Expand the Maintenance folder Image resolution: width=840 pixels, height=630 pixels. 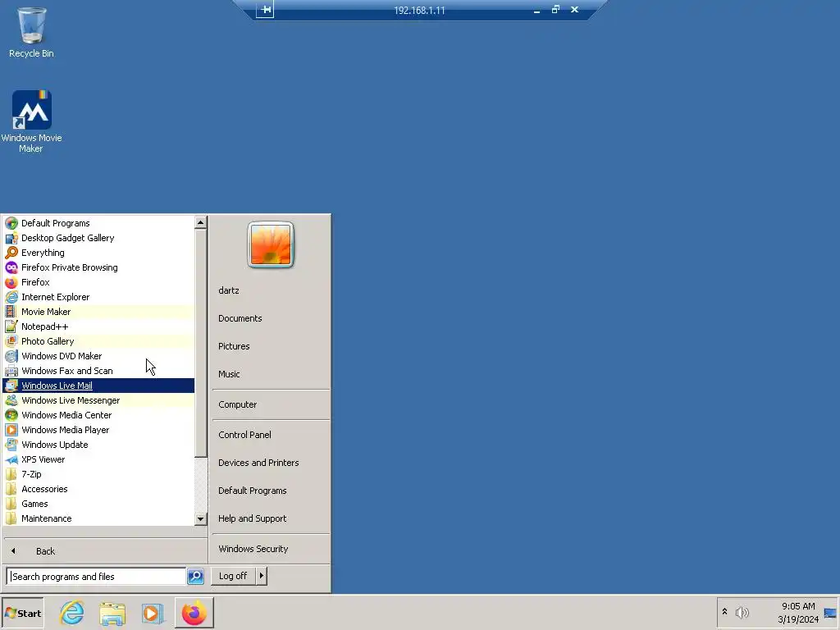pyautogui.click(x=98, y=518)
